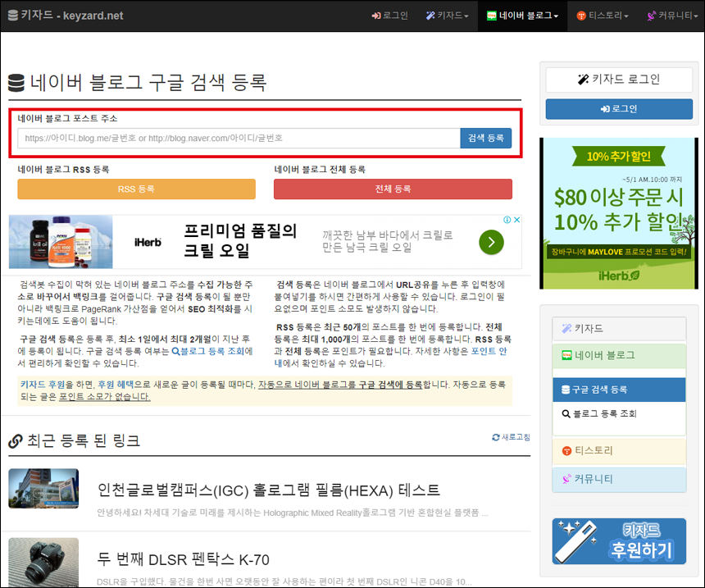Screen dimensions: 705x588
Task: Open the IGC campus building thumbnail
Action: [43, 489]
